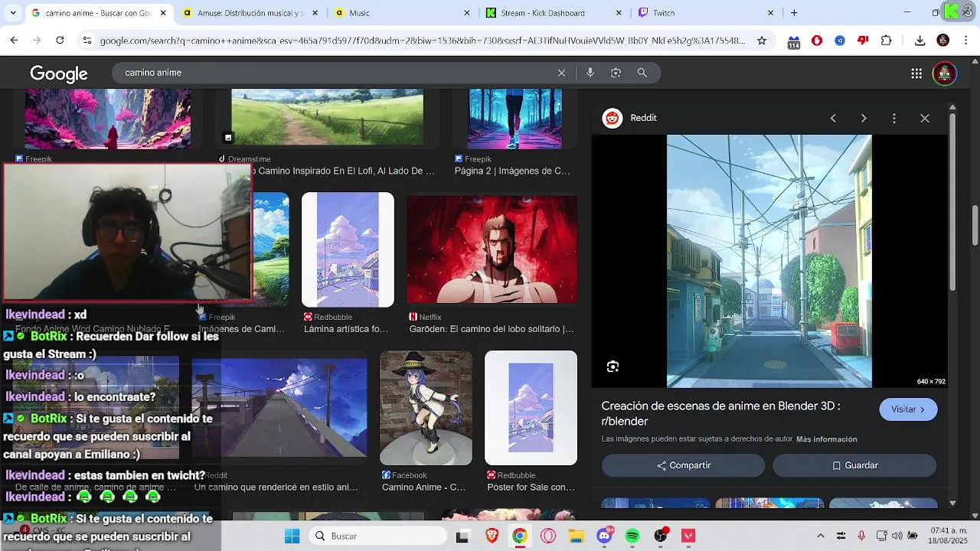Click the red thumbs-down extension icon
The height and width of the screenshot is (551, 980).
[x=863, y=41]
